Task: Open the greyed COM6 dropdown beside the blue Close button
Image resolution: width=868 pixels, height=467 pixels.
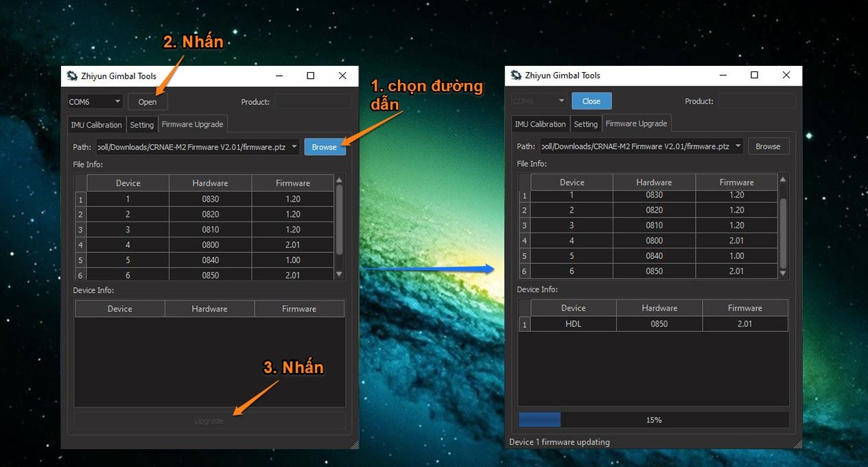Action: tap(539, 101)
